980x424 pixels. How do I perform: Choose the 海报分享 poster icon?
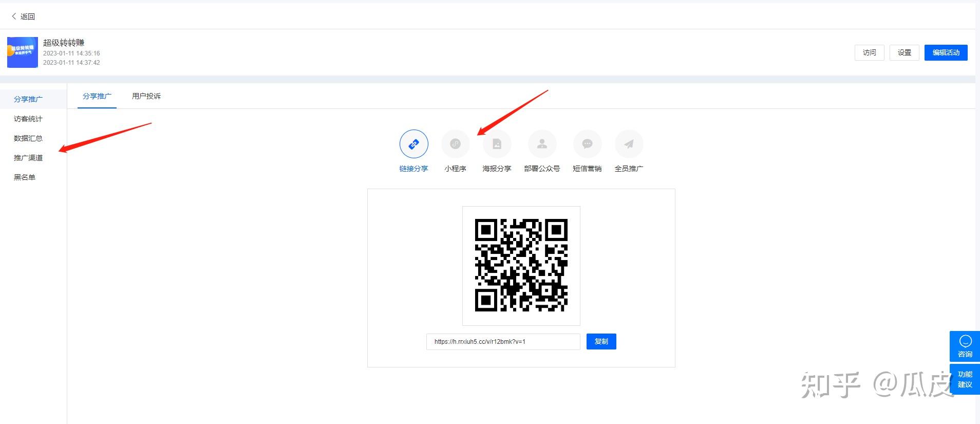[497, 144]
